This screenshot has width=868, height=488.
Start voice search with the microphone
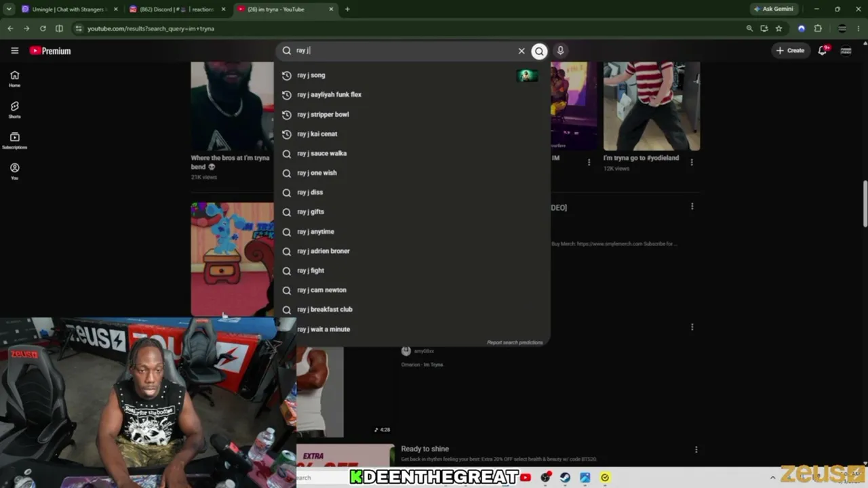click(x=560, y=51)
